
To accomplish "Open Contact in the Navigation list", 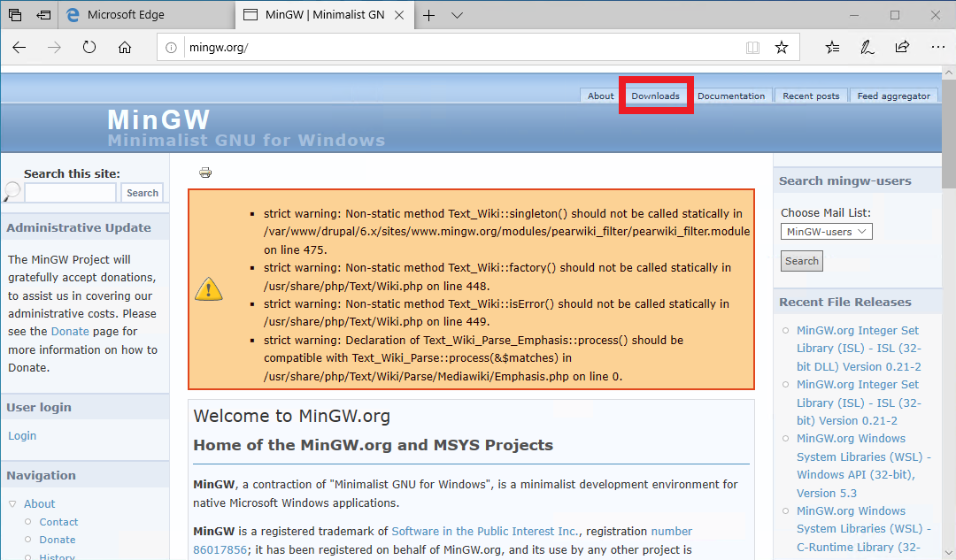I will [x=58, y=522].
